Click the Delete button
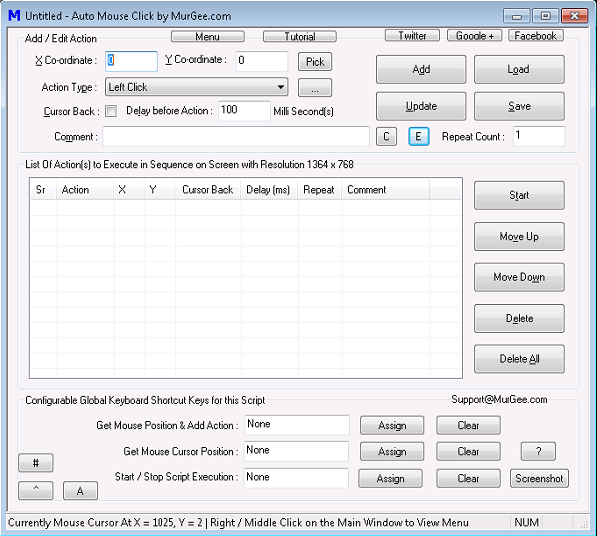 [x=519, y=318]
